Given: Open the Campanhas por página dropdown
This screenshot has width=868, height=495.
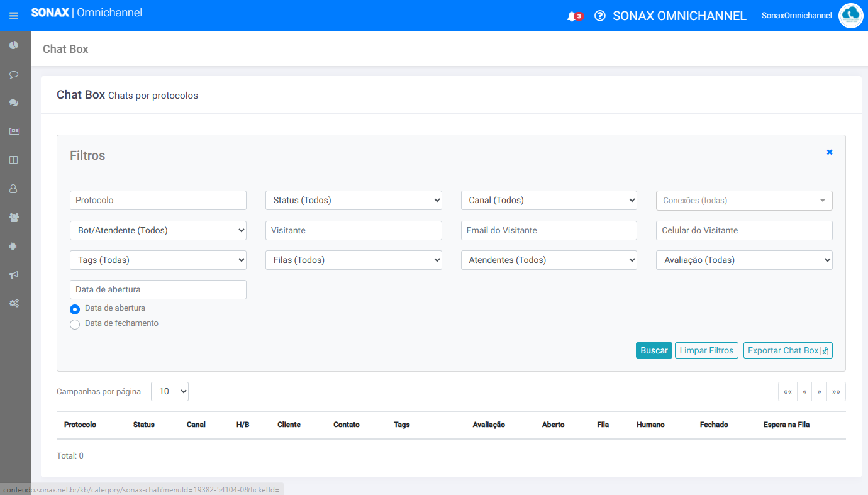Looking at the screenshot, I should 170,392.
